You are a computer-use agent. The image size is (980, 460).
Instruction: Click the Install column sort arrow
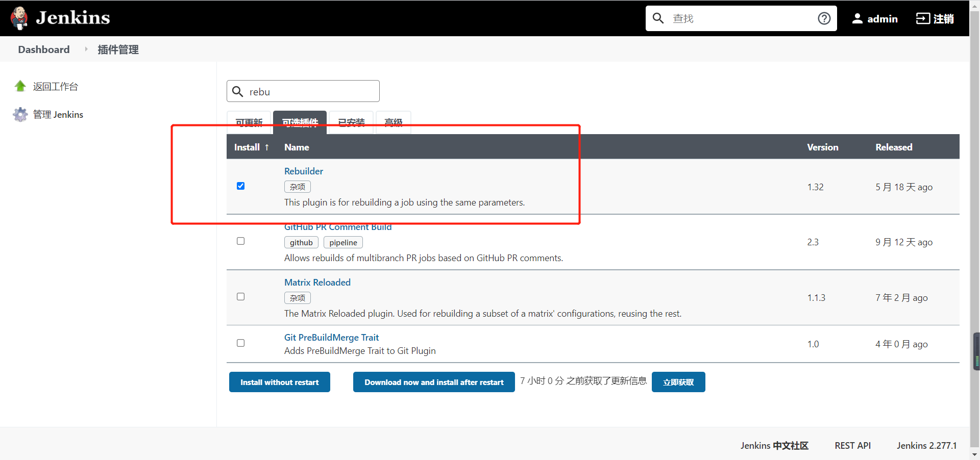pyautogui.click(x=267, y=147)
